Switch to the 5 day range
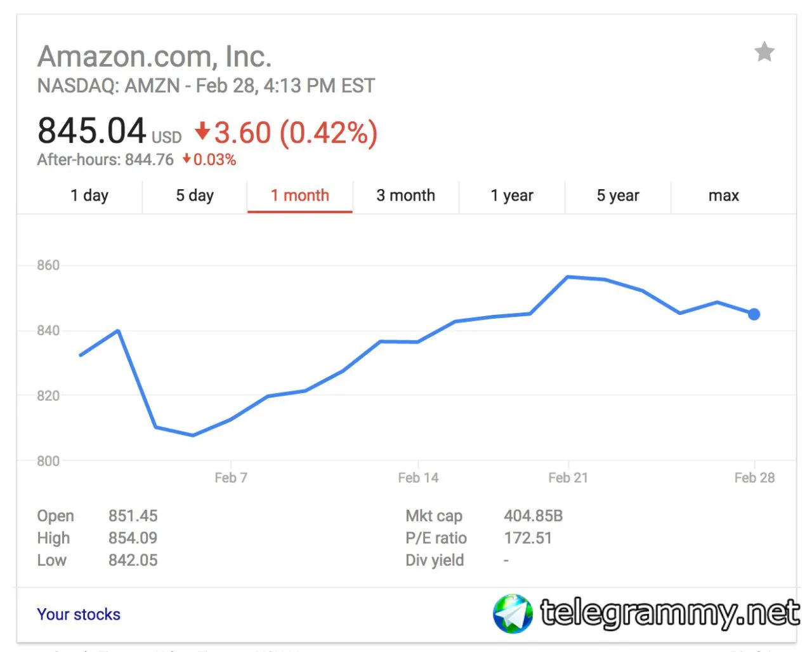 click(x=195, y=196)
